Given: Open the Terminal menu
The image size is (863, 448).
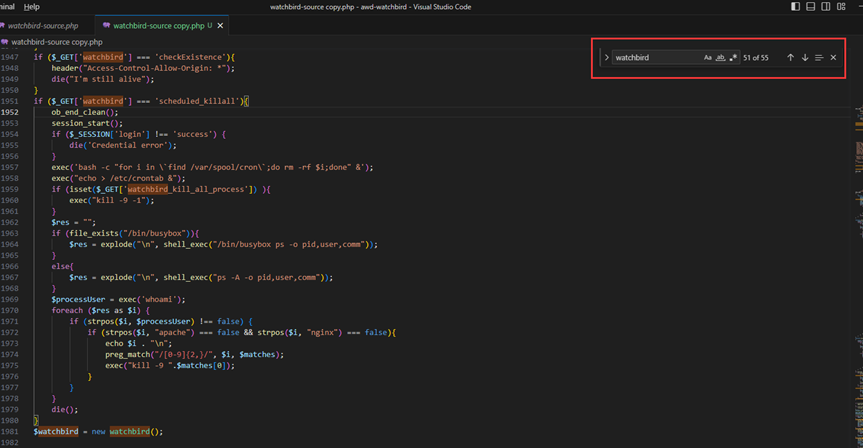Looking at the screenshot, I should coord(6,7).
